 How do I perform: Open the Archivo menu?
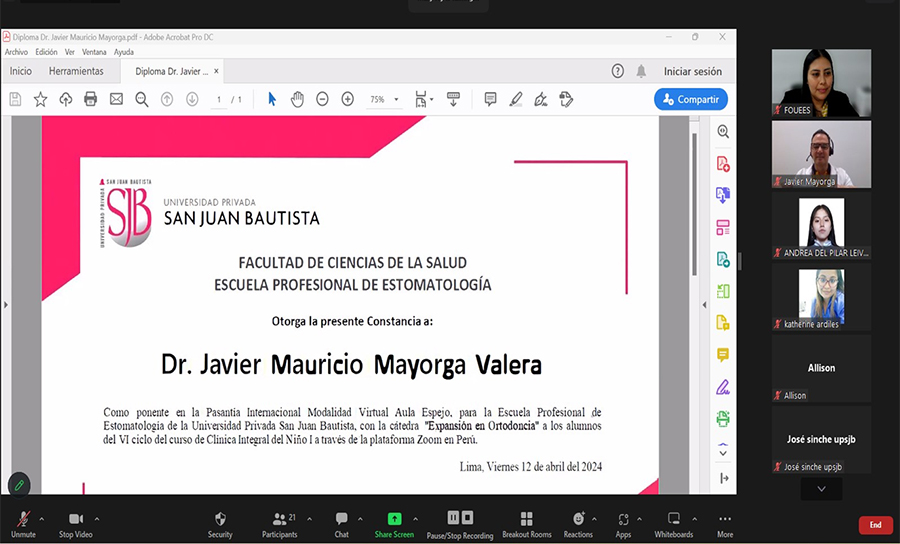17,52
